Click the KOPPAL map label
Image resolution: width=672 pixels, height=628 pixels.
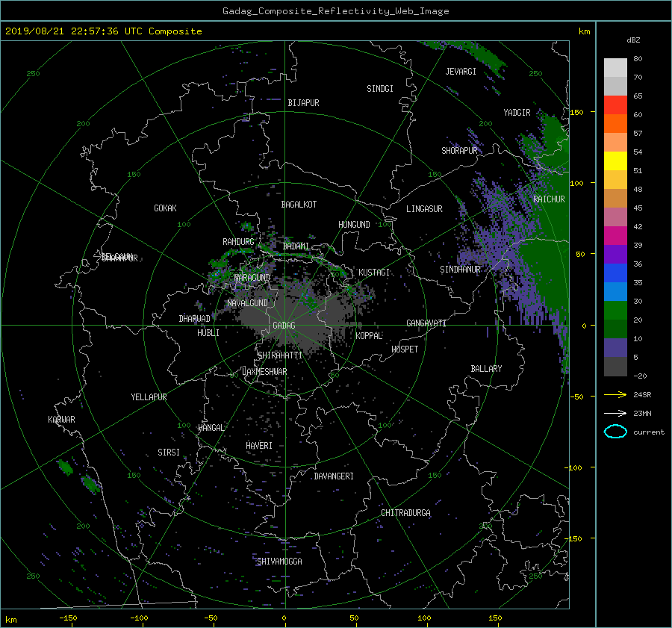(369, 336)
